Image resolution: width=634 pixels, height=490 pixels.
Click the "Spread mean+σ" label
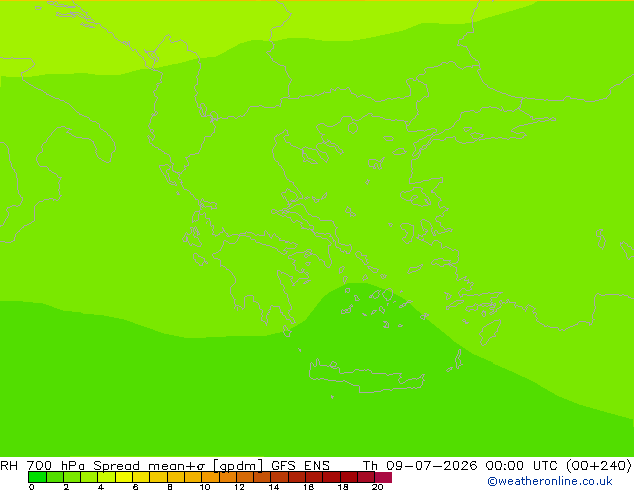(149, 465)
